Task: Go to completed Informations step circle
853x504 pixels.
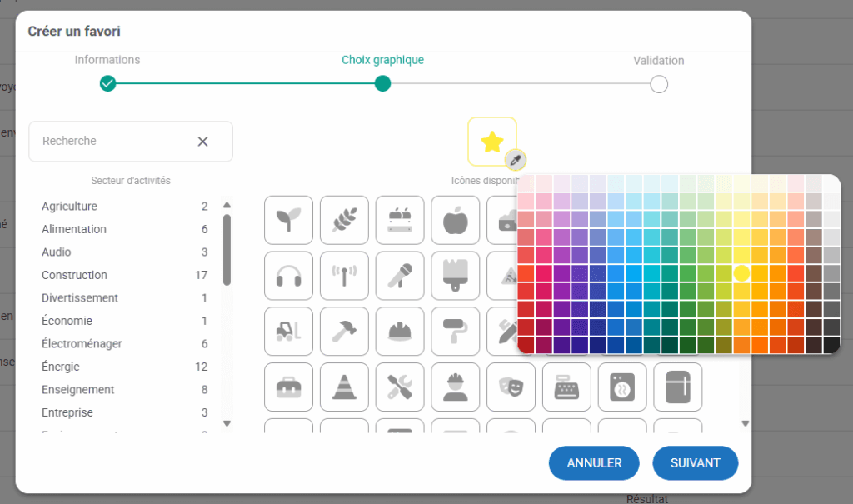Action: (x=107, y=83)
